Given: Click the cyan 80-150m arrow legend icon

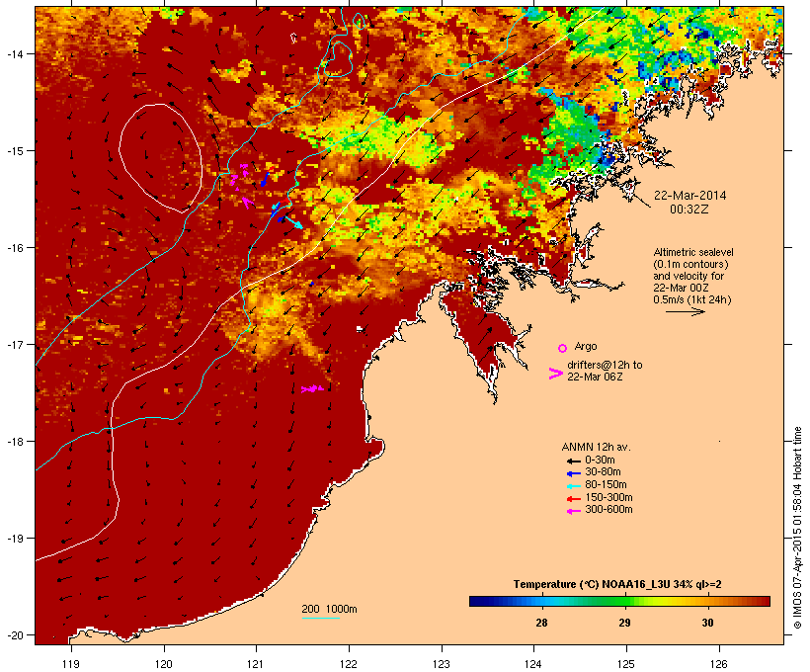Looking at the screenshot, I should coord(574,486).
